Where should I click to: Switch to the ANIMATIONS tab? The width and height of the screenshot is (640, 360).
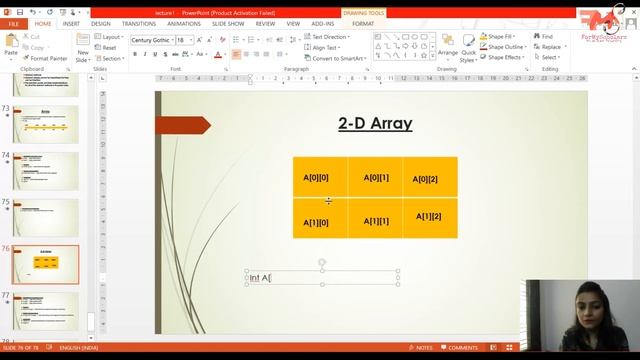click(x=184, y=24)
